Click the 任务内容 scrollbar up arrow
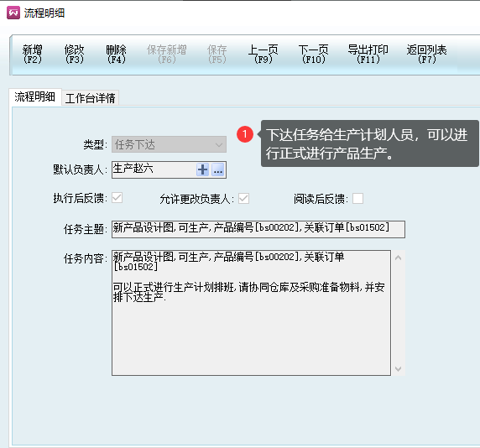 coord(398,258)
